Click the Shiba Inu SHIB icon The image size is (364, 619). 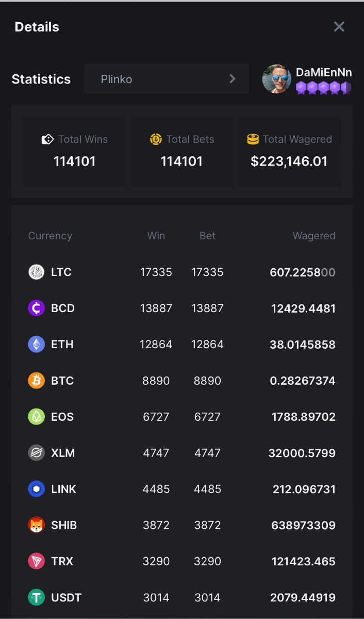click(36, 525)
